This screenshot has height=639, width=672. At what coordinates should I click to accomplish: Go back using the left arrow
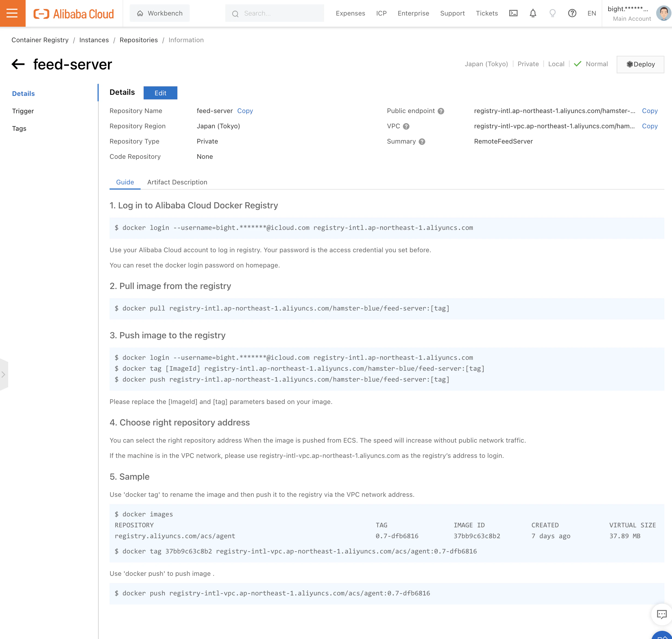pos(19,64)
